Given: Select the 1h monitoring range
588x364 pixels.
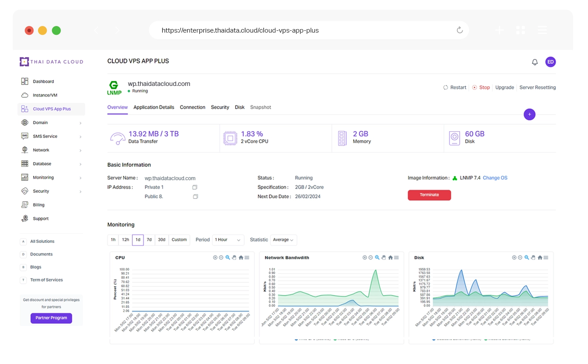Looking at the screenshot, I should click(x=113, y=240).
